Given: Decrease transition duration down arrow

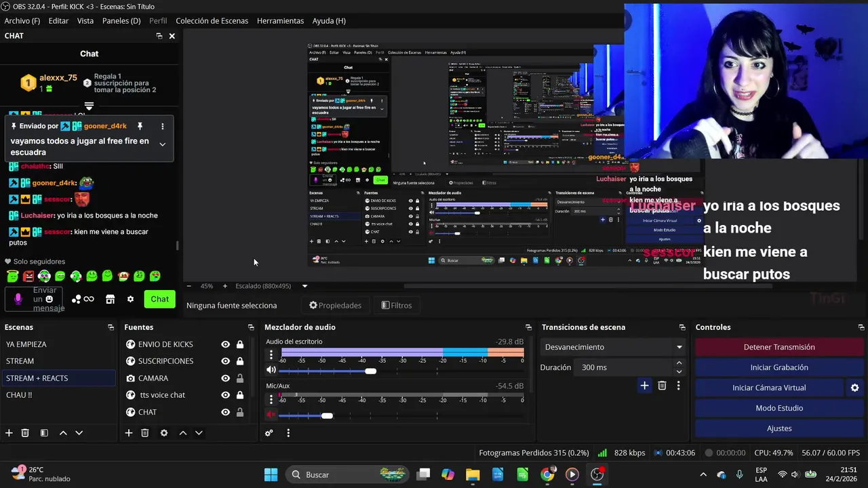Looking at the screenshot, I should [x=679, y=371].
